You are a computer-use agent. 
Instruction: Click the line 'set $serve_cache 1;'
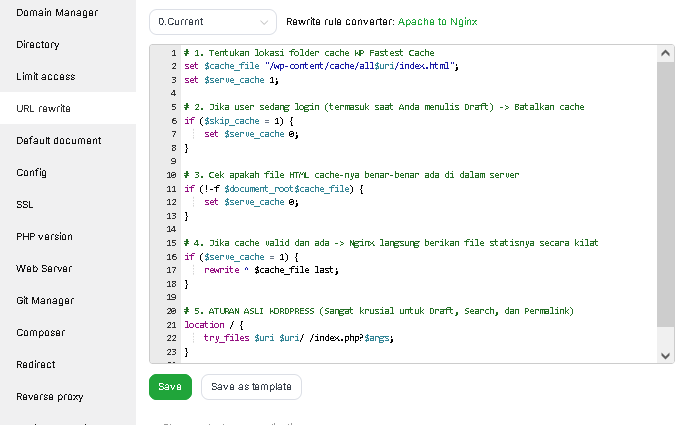(231, 80)
